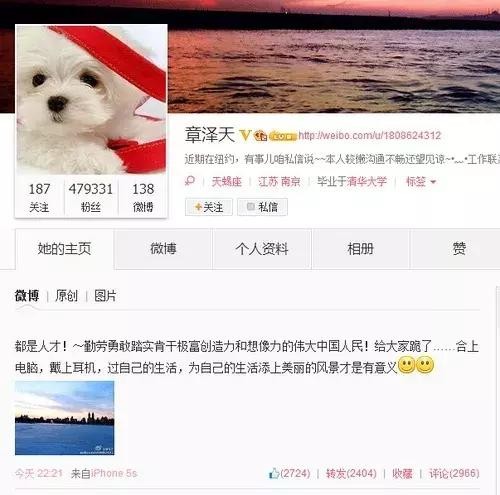Screen dimensions: 500x495
Task: Open comments via 评论(2966) link
Action: 454,473
